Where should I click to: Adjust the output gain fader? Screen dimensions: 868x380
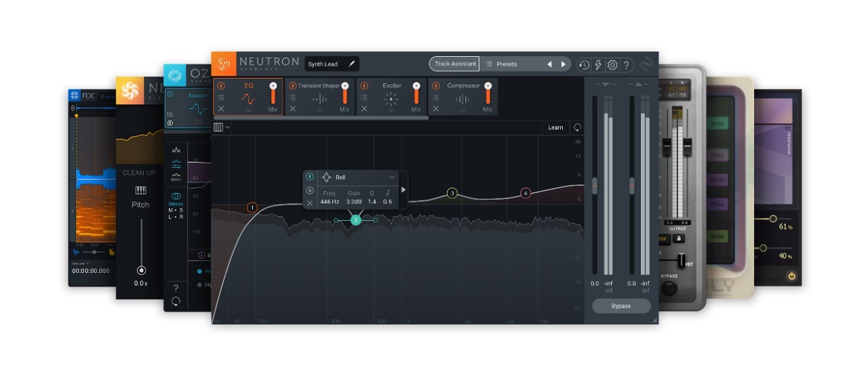tap(632, 186)
